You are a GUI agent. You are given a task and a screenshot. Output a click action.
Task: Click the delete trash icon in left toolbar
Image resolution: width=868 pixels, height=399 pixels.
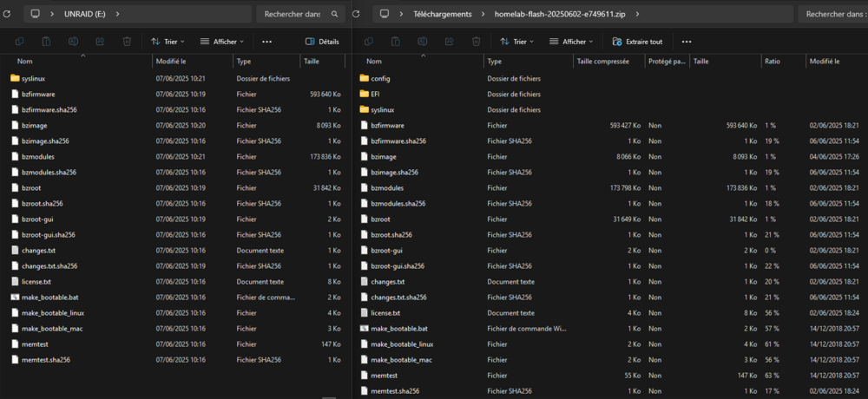pos(127,42)
